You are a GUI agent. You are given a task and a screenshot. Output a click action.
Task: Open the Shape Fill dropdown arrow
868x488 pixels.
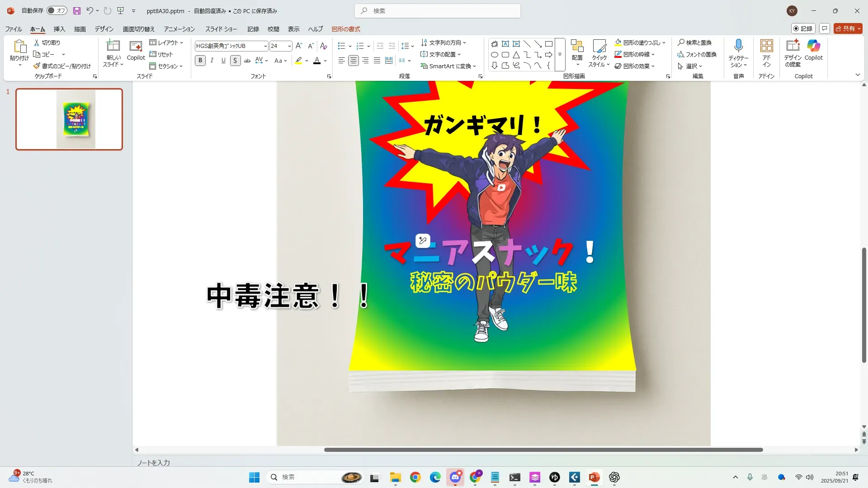[x=664, y=43]
